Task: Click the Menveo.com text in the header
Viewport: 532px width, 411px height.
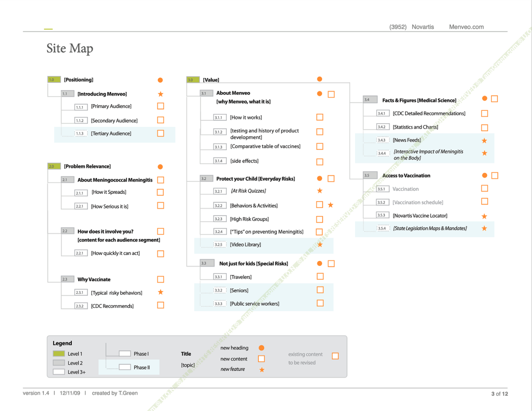Action: [x=466, y=27]
